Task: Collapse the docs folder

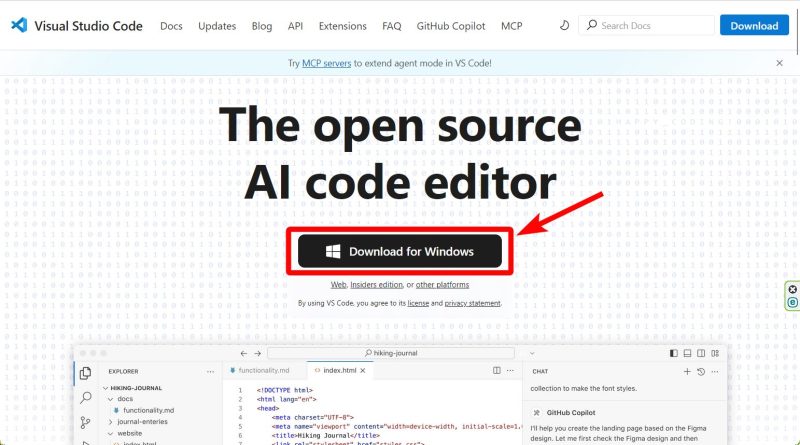Action: click(112, 399)
